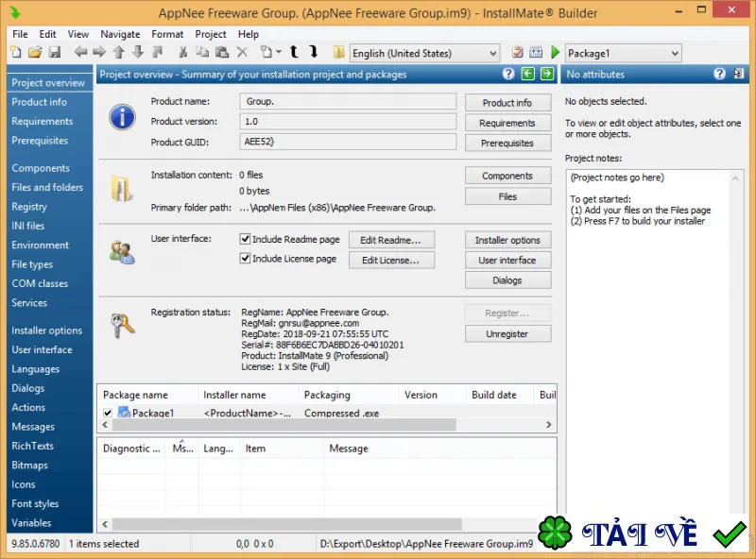Screen dimensions: 756x559
Task: Click the New project toolbar icon
Action: click(x=16, y=52)
